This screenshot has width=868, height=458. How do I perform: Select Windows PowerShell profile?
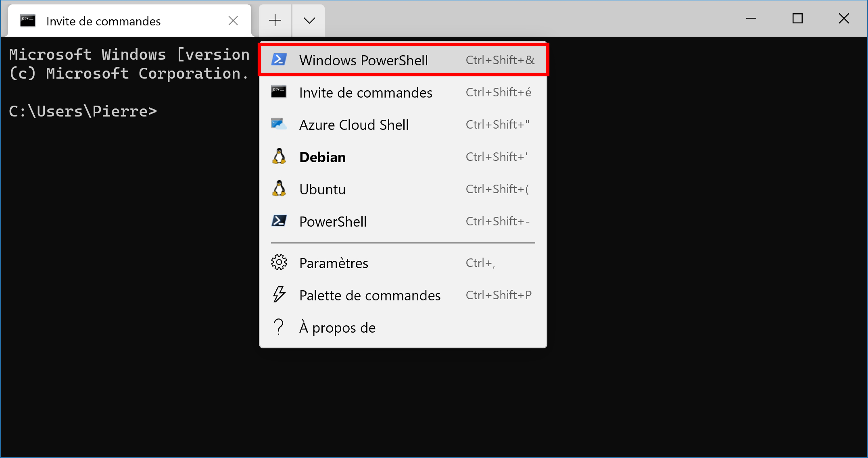(x=403, y=60)
